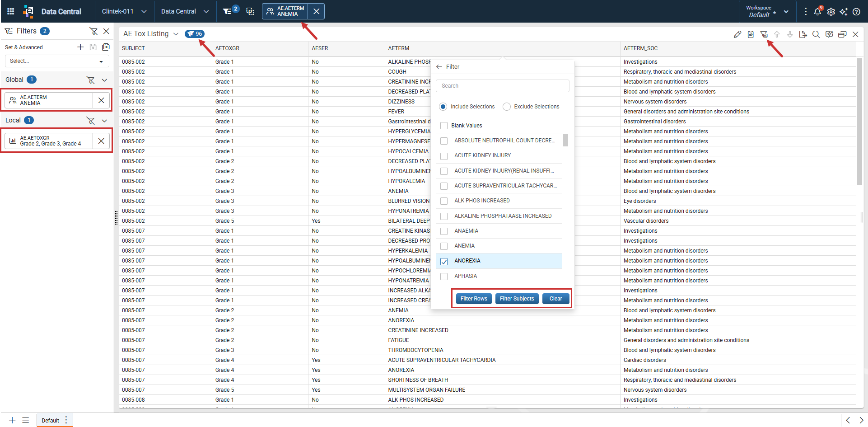Image resolution: width=868 pixels, height=427 pixels.
Task: Open the Default tab three-dot menu
Action: click(x=66, y=420)
